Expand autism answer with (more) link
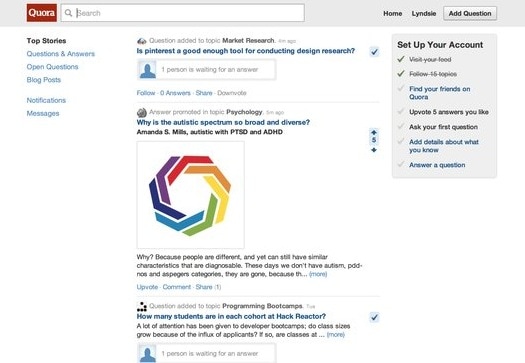The width and height of the screenshot is (525, 363). point(318,274)
